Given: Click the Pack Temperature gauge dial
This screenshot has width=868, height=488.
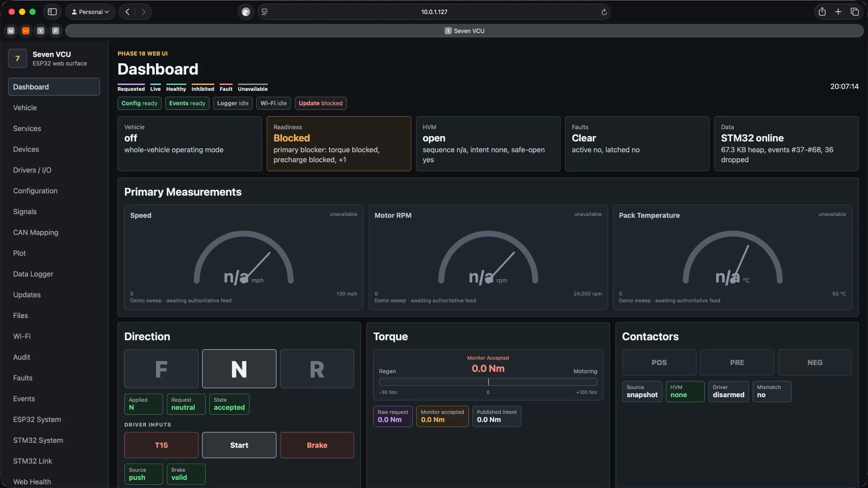Looking at the screenshot, I should coord(732,258).
